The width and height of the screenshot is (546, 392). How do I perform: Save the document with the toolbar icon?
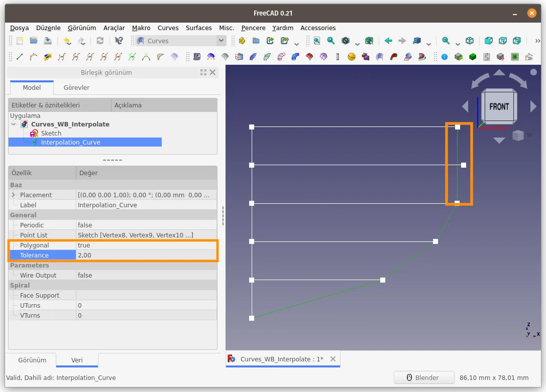click(x=48, y=41)
